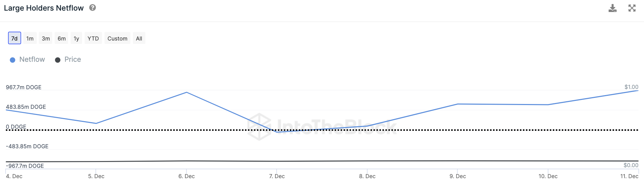Toggle the Netflow series legend
The image size is (644, 184).
point(32,59)
